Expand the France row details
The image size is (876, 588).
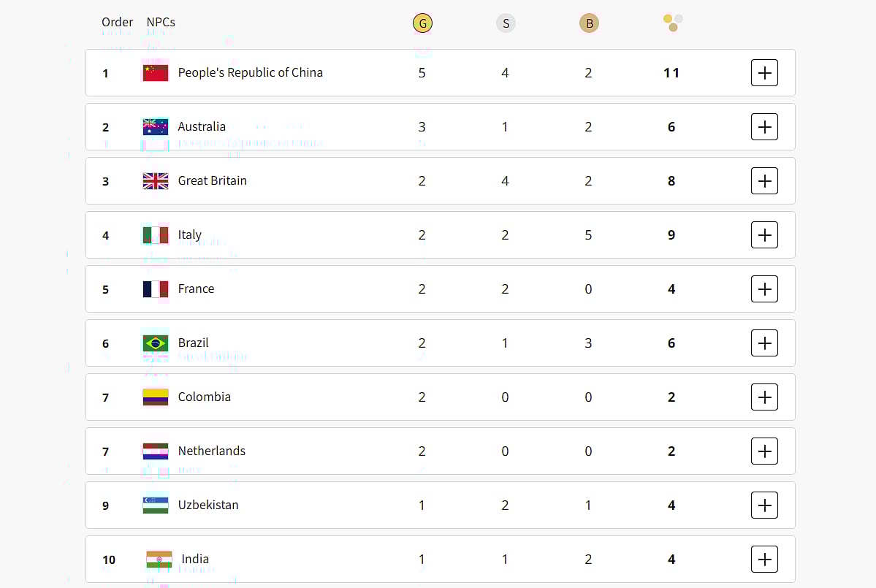click(x=764, y=289)
